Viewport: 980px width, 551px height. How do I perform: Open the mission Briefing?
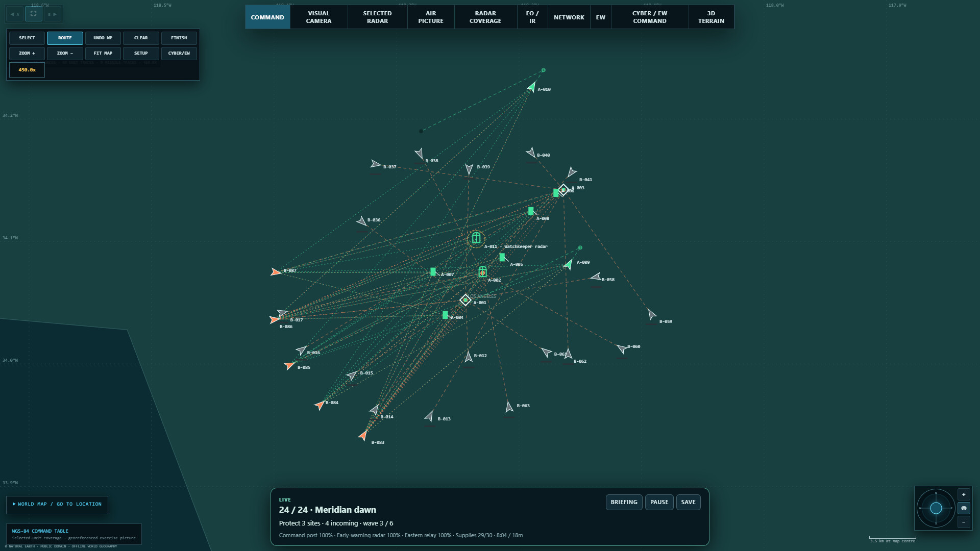[x=624, y=503]
